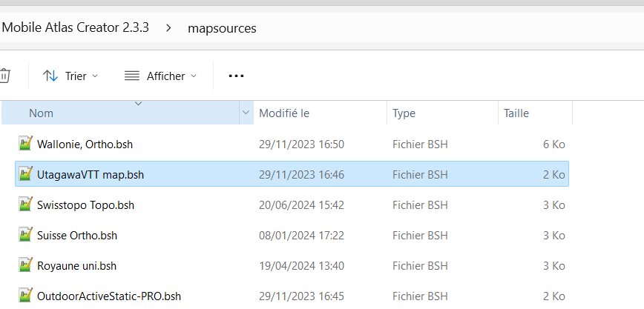
Task: Open the Nom column filter arrow
Action: [x=246, y=113]
